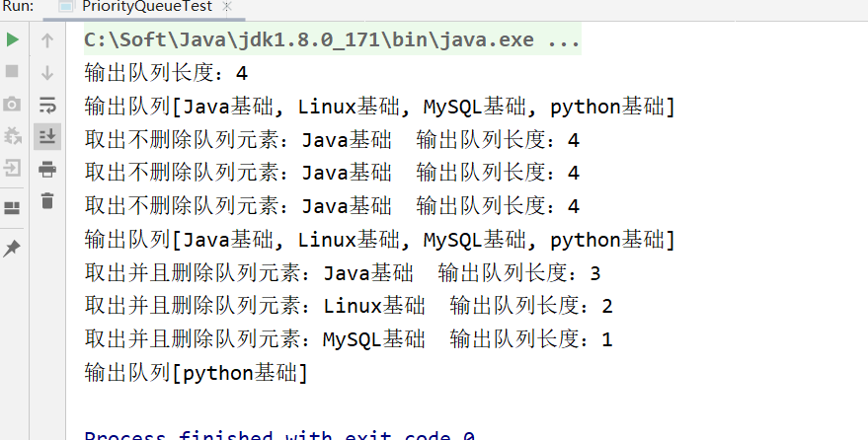Click the second '取出不删除队列元素: Java基础' line
This screenshot has height=440, width=868.
[332, 173]
